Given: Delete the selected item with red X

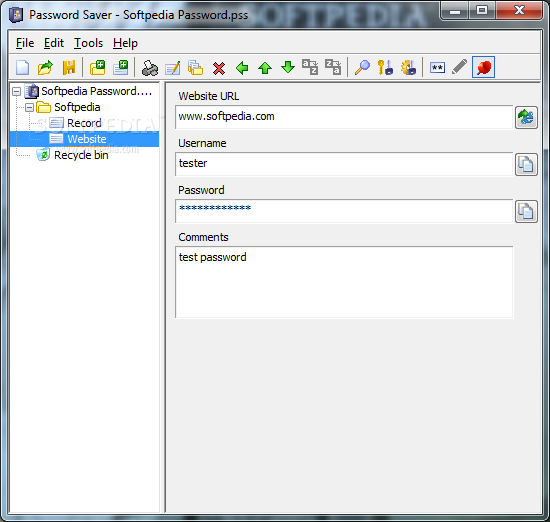Looking at the screenshot, I should (219, 68).
